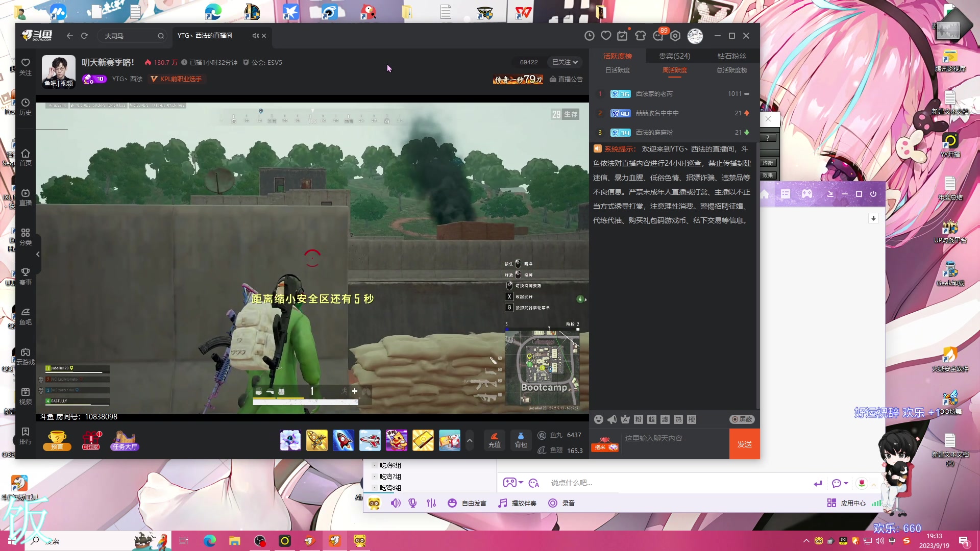This screenshot has width=980, height=551.
Task: Open YY game controller dropdown arrow
Action: [x=521, y=483]
